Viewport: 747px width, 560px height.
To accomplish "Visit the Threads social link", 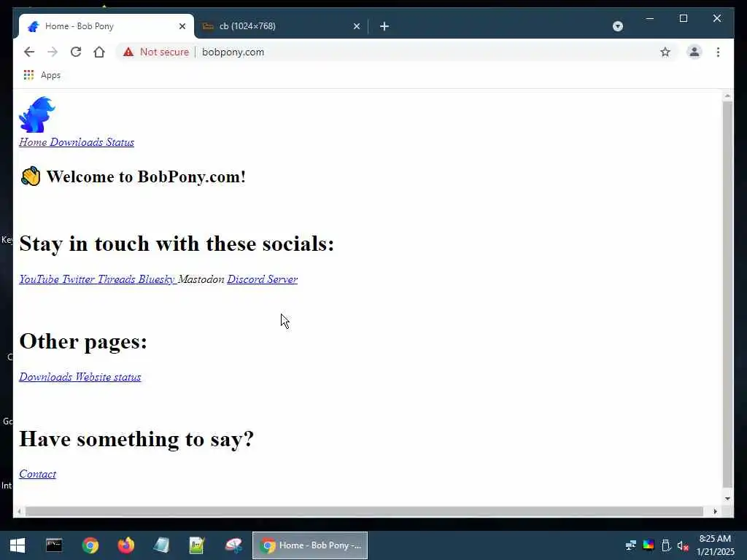I will click(x=116, y=279).
